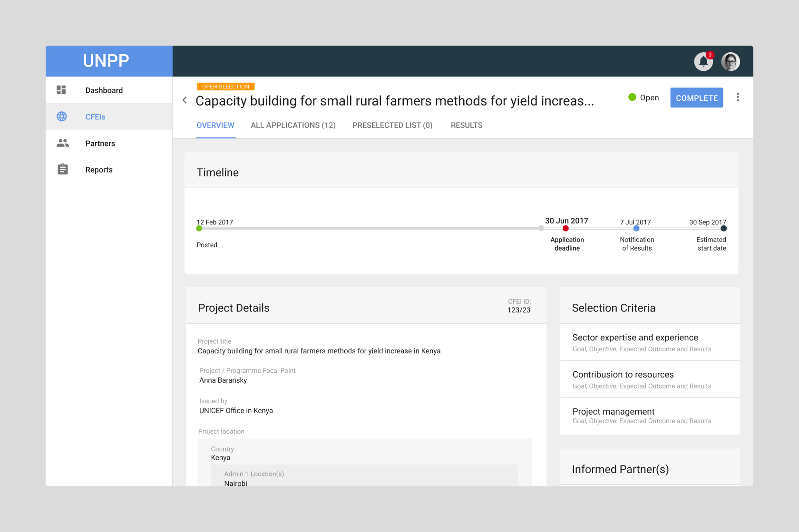The width and height of the screenshot is (799, 532).
Task: Go back using the left chevron
Action: 185,100
